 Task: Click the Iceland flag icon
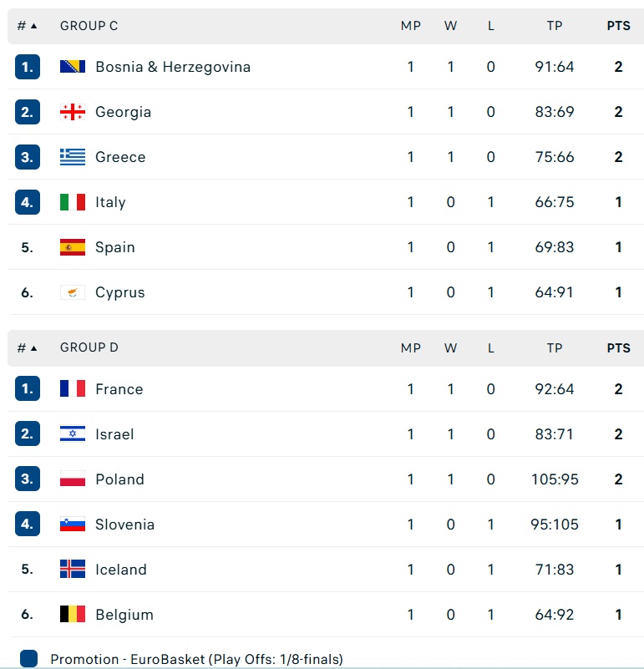pos(73,569)
